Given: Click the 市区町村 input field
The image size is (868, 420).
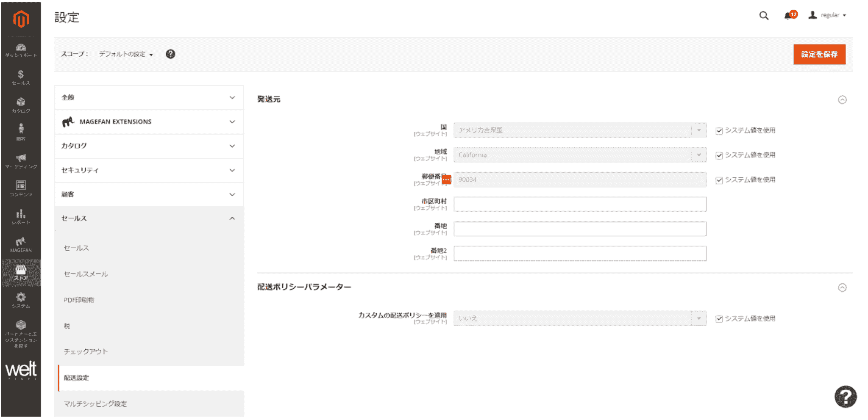Looking at the screenshot, I should pos(579,204).
